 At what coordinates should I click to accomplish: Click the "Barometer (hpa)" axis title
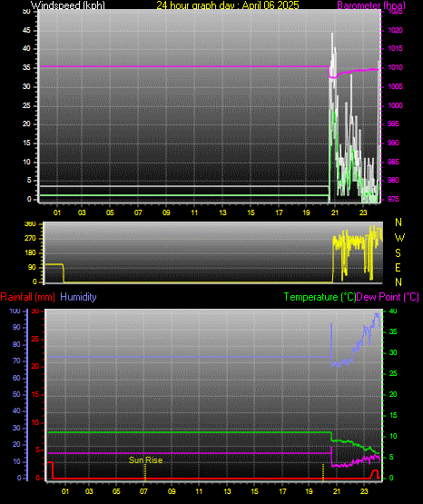tap(371, 5)
